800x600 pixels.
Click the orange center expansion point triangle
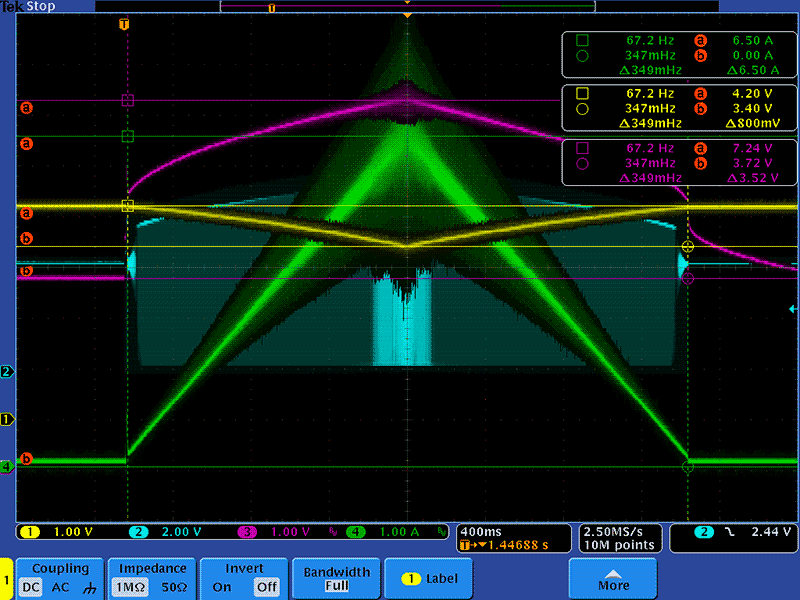click(407, 16)
